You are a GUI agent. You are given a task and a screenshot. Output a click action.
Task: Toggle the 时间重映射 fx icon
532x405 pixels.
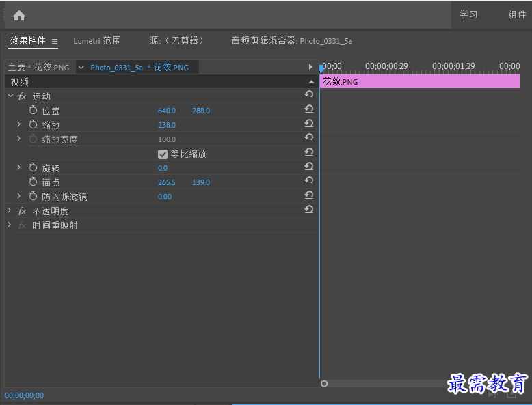[x=22, y=225]
